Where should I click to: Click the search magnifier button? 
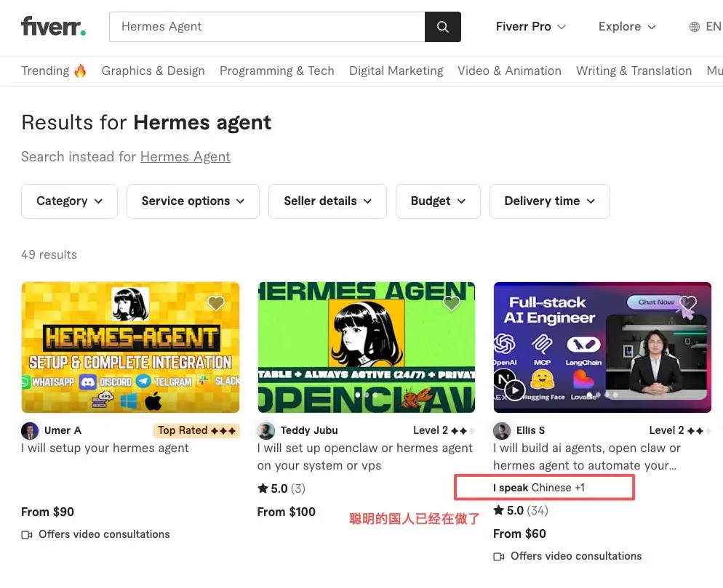click(x=443, y=27)
